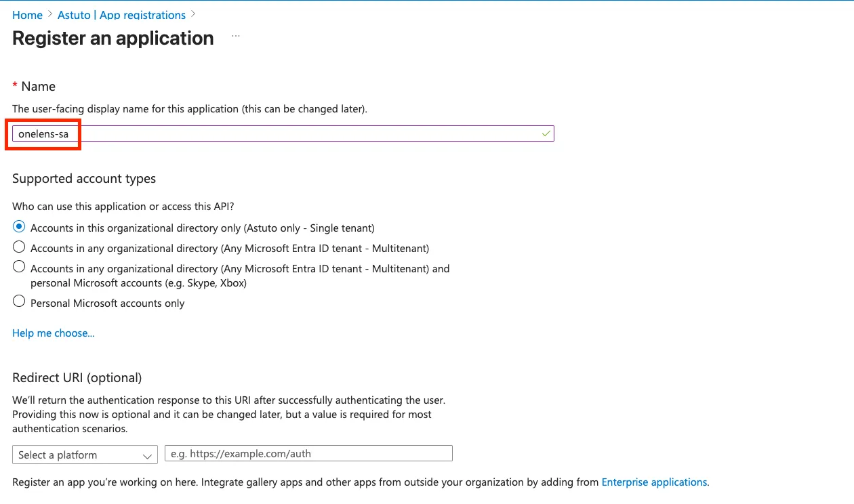Go to Home in breadcrumb

pyautogui.click(x=27, y=15)
